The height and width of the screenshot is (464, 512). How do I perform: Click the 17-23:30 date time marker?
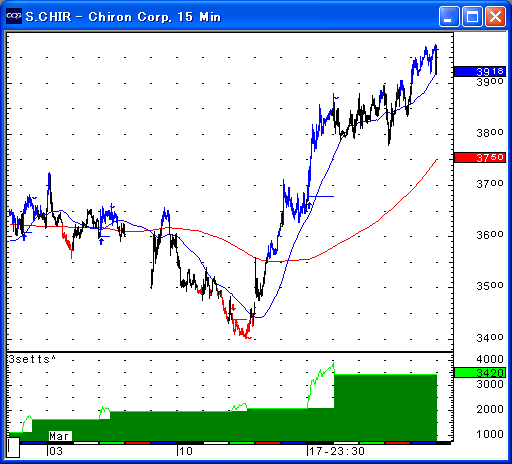click(337, 451)
